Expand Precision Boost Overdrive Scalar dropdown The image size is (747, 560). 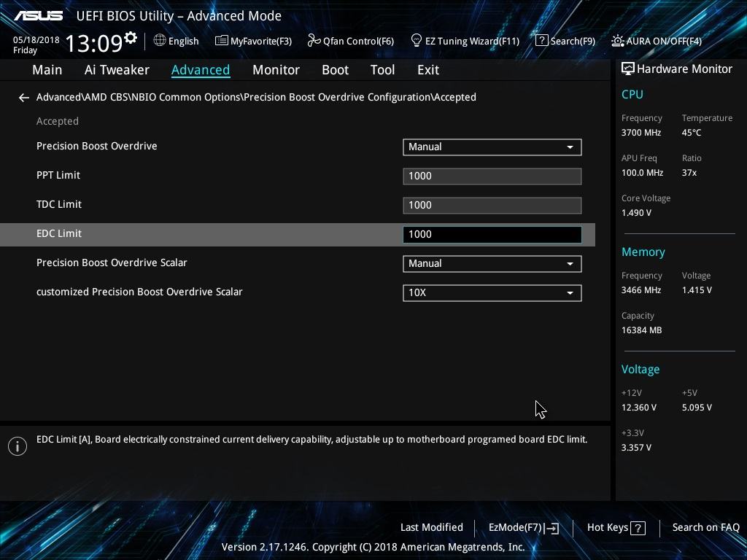click(492, 264)
